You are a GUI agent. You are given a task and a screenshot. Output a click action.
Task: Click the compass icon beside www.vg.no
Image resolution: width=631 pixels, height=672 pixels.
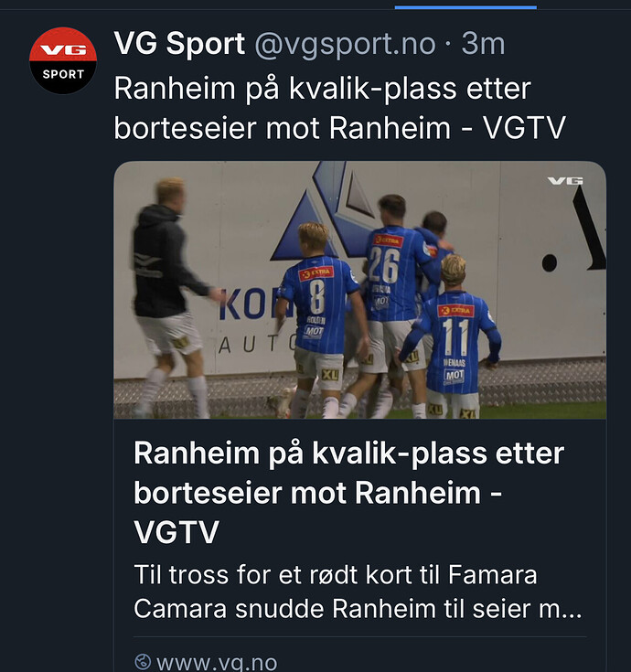coord(142,662)
